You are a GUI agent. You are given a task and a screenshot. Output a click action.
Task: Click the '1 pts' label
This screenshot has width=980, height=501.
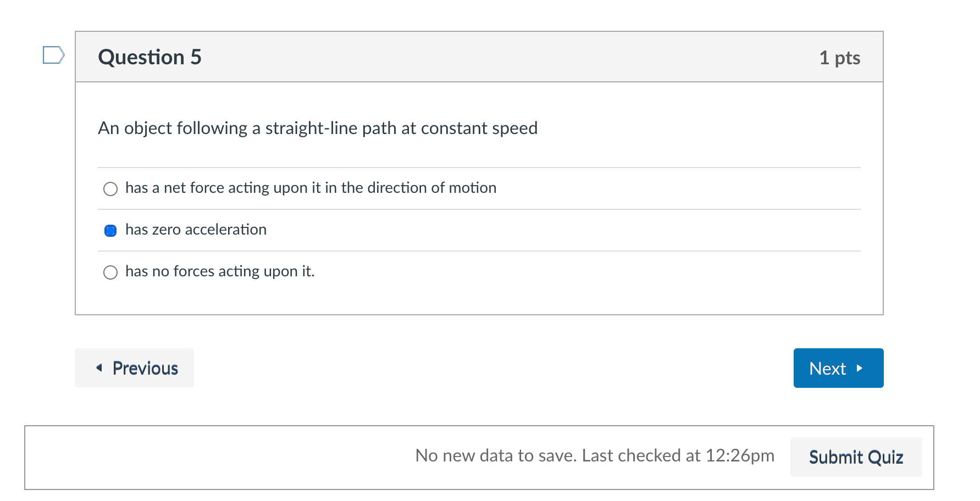[840, 57]
